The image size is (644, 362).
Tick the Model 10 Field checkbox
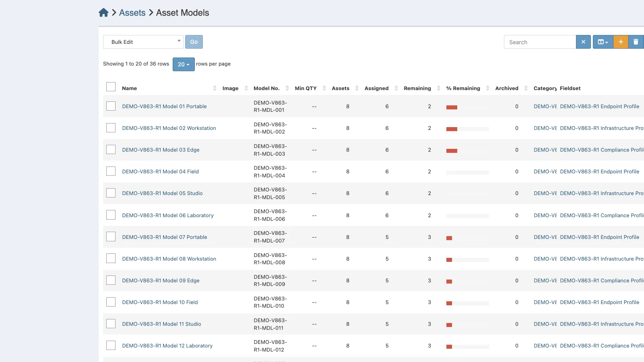point(111,302)
